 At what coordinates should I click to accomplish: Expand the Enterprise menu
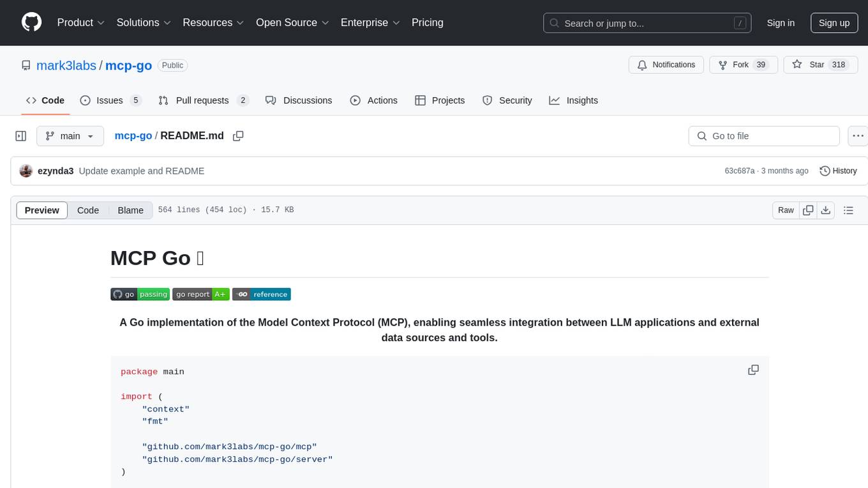370,22
